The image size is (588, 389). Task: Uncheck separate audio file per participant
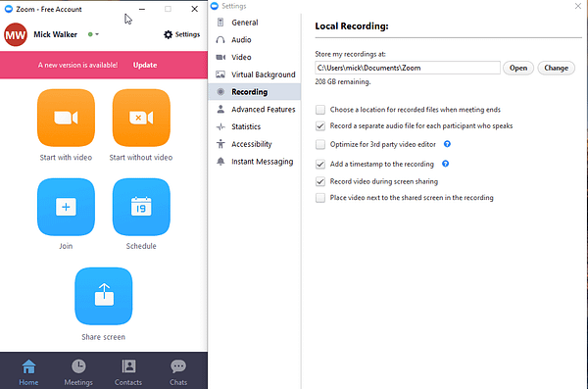(x=320, y=126)
